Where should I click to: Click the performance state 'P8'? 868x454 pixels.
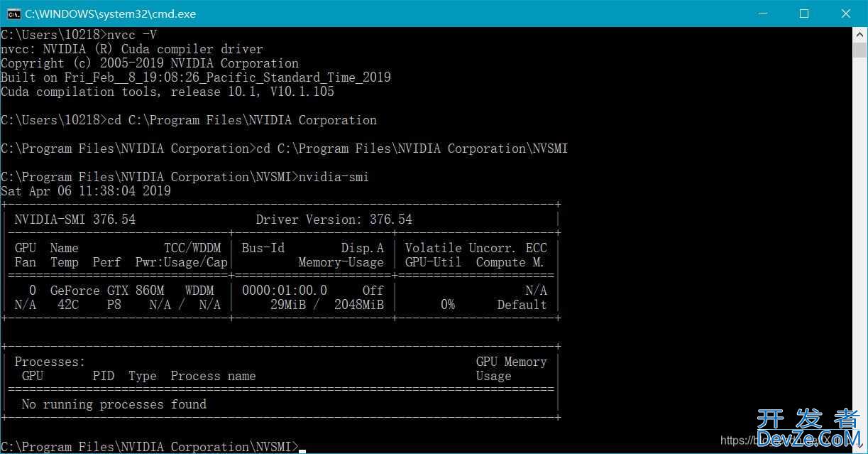(x=114, y=305)
